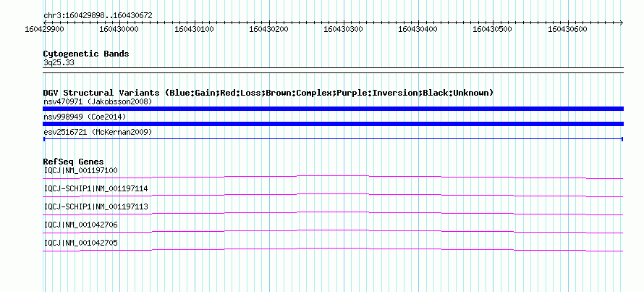The width and height of the screenshot is (644, 292).
Task: Click the blue gain bar for nsv470971
Action: (333, 109)
